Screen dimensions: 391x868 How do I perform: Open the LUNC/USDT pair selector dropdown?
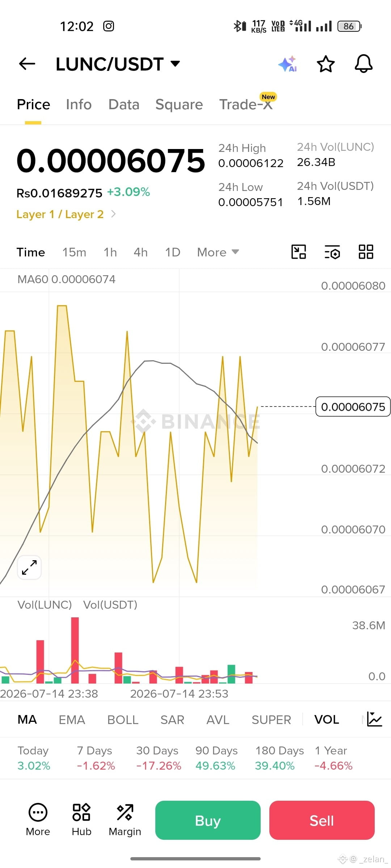pyautogui.click(x=118, y=64)
